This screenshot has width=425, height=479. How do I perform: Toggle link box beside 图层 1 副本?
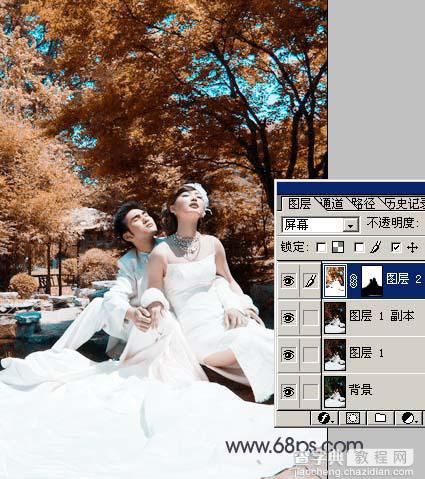[x=310, y=317]
